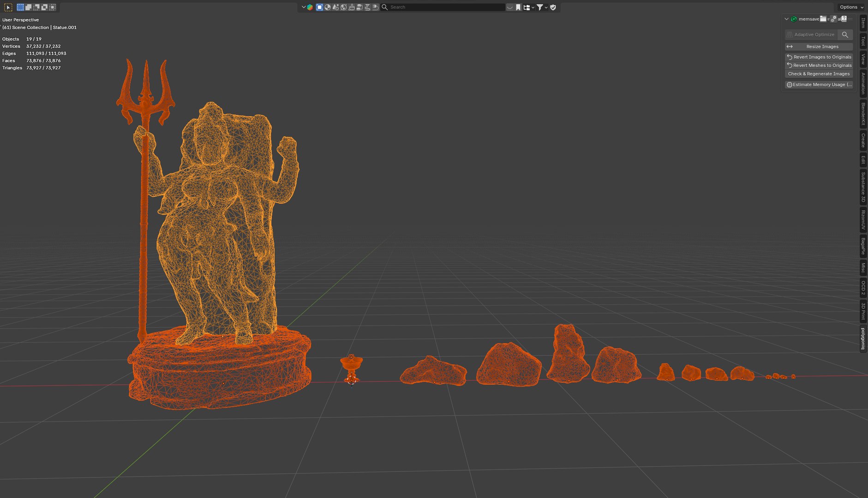Image resolution: width=868 pixels, height=498 pixels.
Task: Select the node groups asset type icon
Action: coord(359,7)
